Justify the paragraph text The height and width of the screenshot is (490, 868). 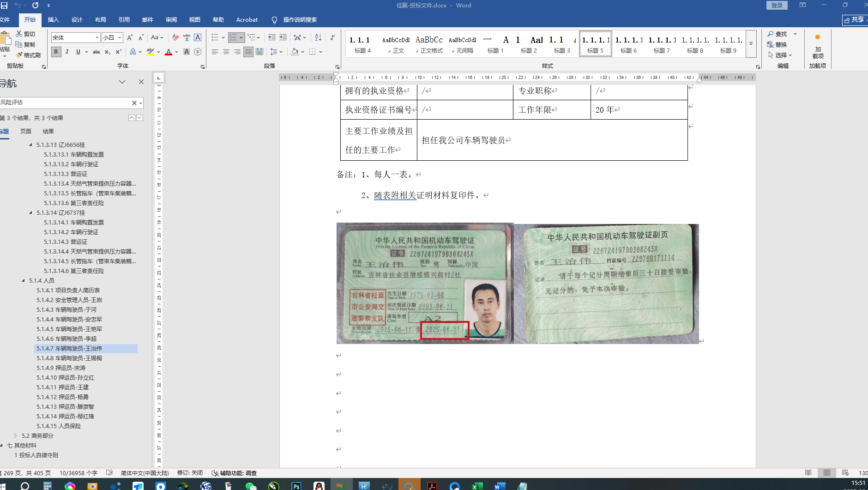(x=248, y=52)
